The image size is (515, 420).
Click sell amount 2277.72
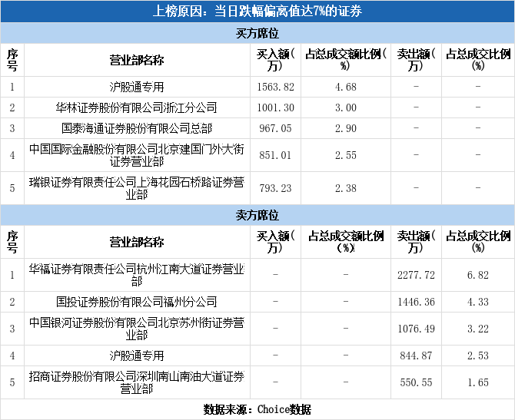(x=416, y=275)
